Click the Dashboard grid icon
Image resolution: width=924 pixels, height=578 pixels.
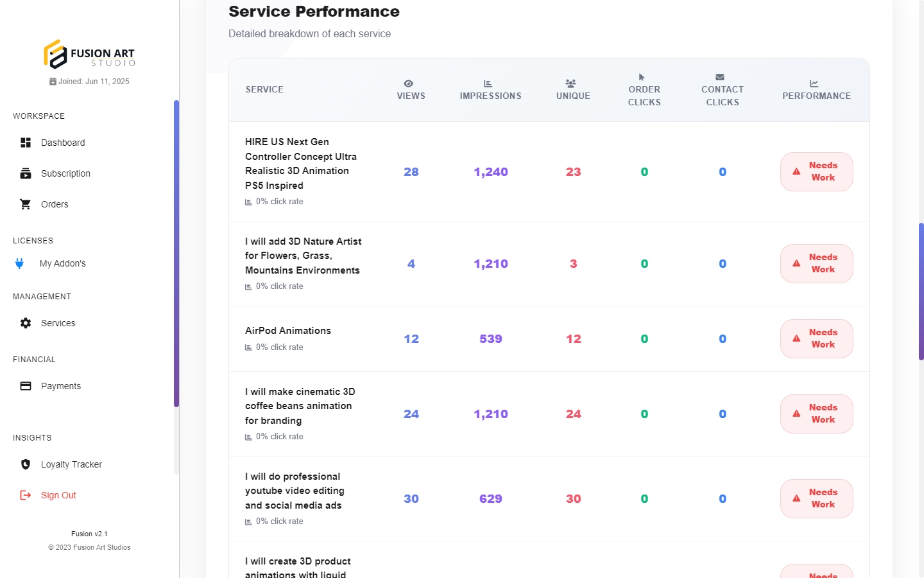click(x=26, y=143)
